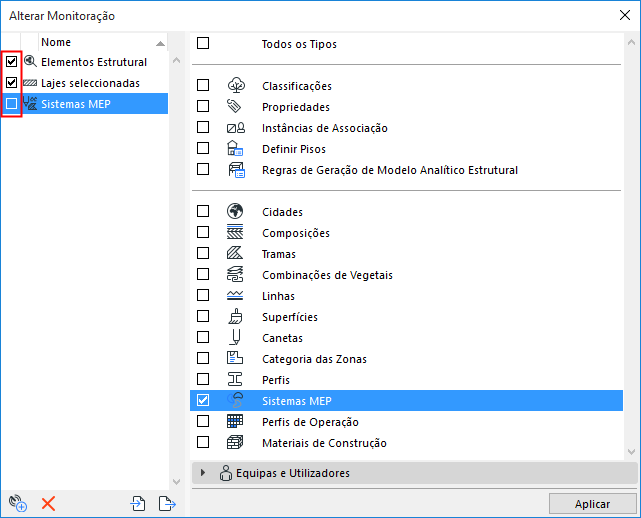Expand the Equipas e Utilizadores section

(x=203, y=473)
